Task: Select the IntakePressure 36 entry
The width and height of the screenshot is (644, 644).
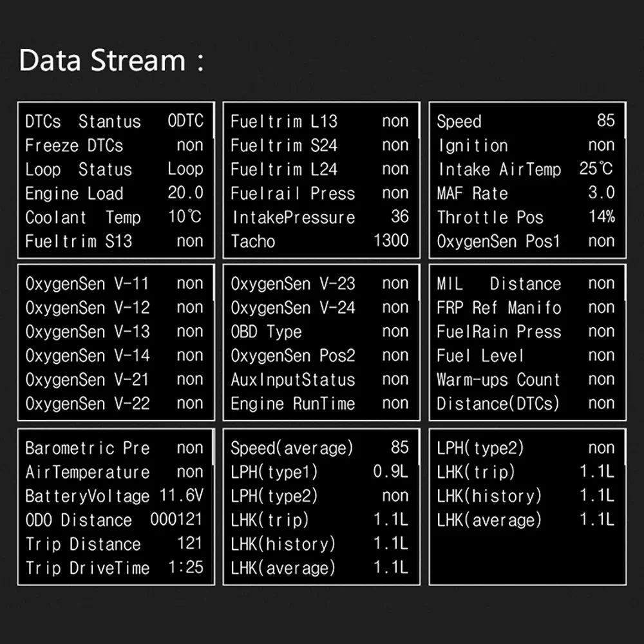Action: pyautogui.click(x=319, y=217)
